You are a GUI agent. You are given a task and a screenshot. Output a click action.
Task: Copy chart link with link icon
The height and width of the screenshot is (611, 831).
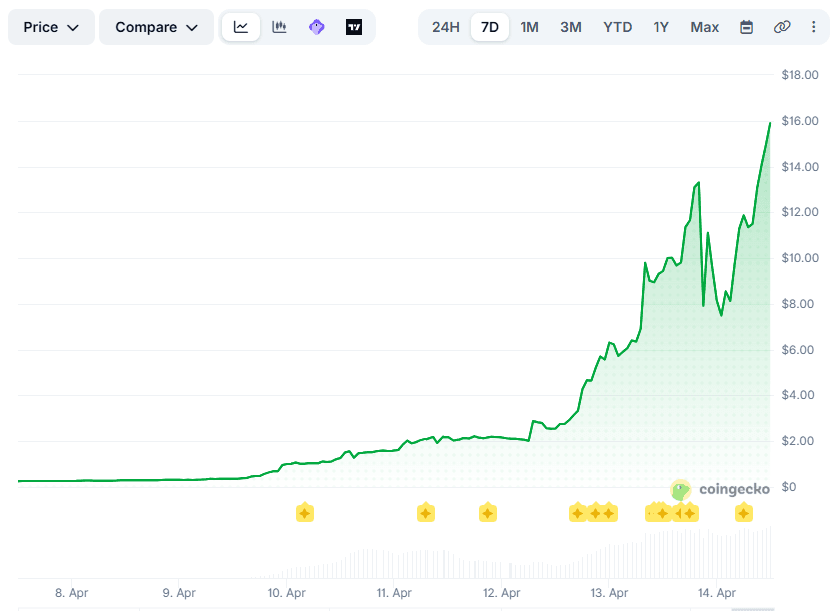782,27
